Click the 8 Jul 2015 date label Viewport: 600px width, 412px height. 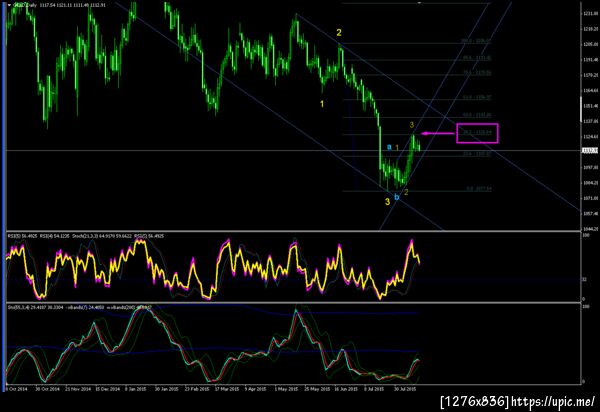374,389
